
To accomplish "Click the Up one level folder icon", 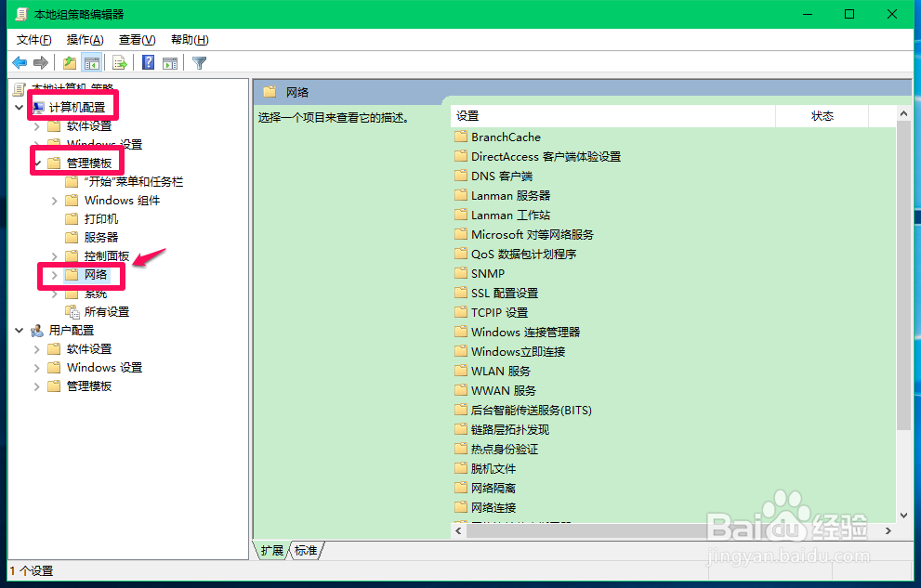I will point(69,62).
